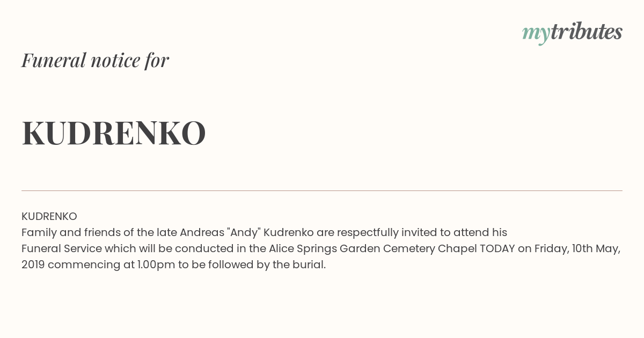Viewport: 644px width, 338px height.
Task: Select the large KUDRENKO title
Action: coord(114,133)
